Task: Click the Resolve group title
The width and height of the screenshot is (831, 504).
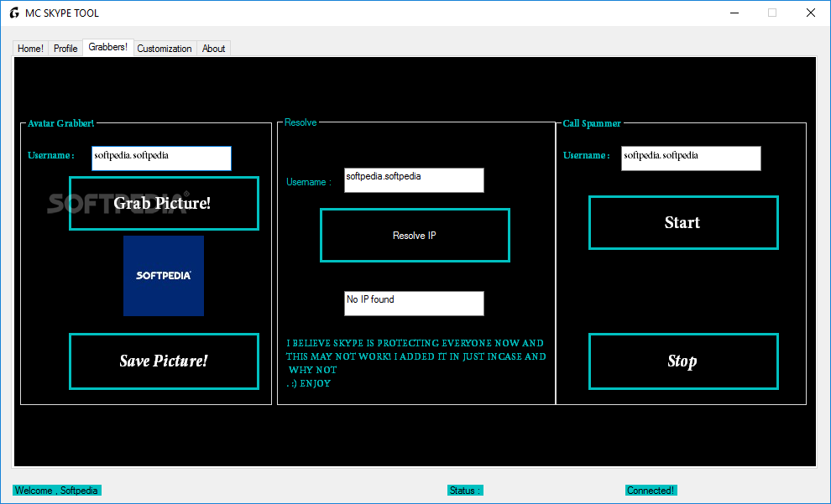Action: 301,122
